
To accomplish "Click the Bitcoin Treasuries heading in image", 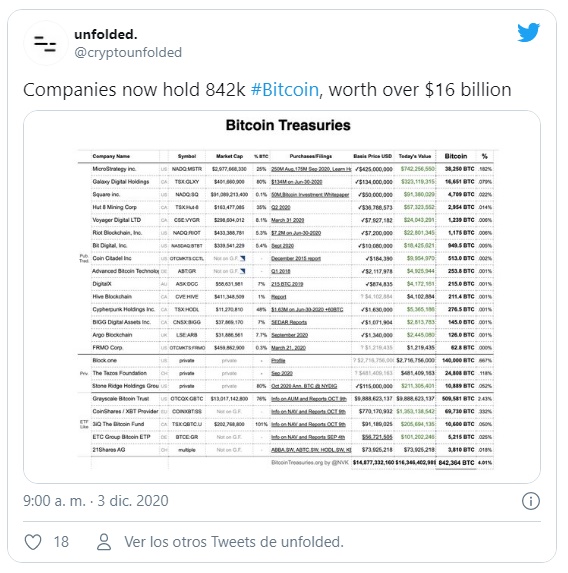I will coord(288,125).
